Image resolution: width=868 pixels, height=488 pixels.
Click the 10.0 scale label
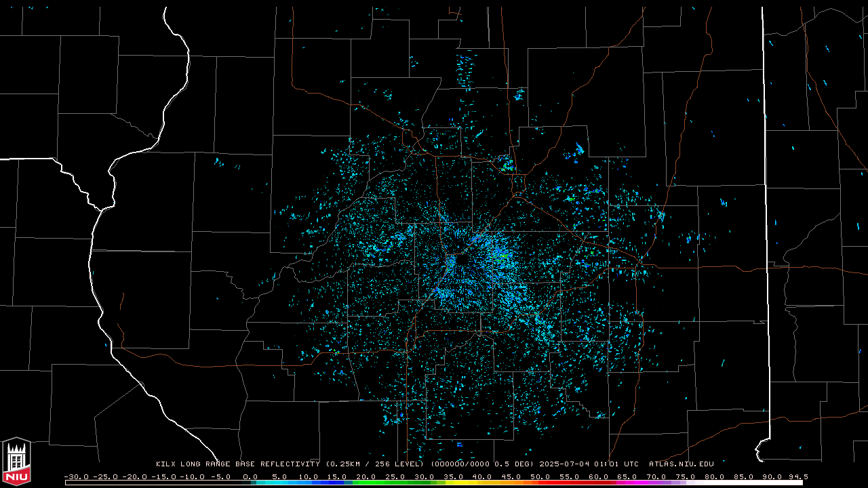coord(308,477)
